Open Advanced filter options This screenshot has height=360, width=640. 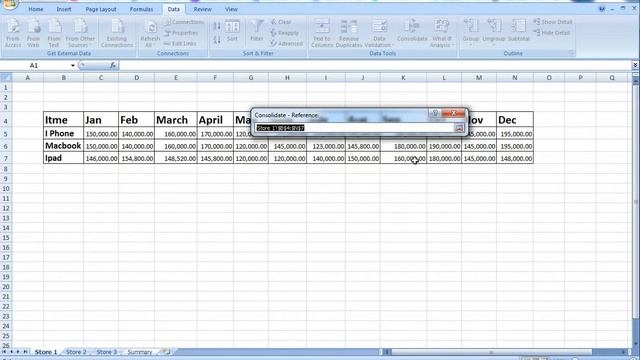point(287,43)
